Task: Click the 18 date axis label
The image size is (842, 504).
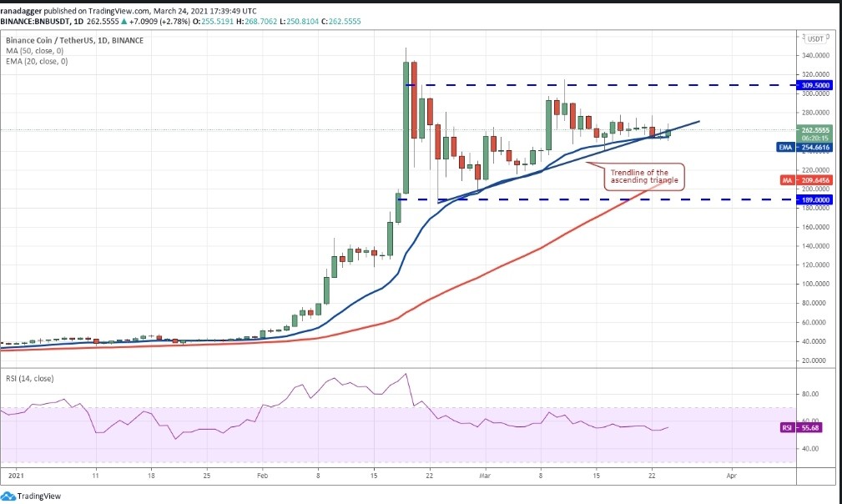Action: 151,476
